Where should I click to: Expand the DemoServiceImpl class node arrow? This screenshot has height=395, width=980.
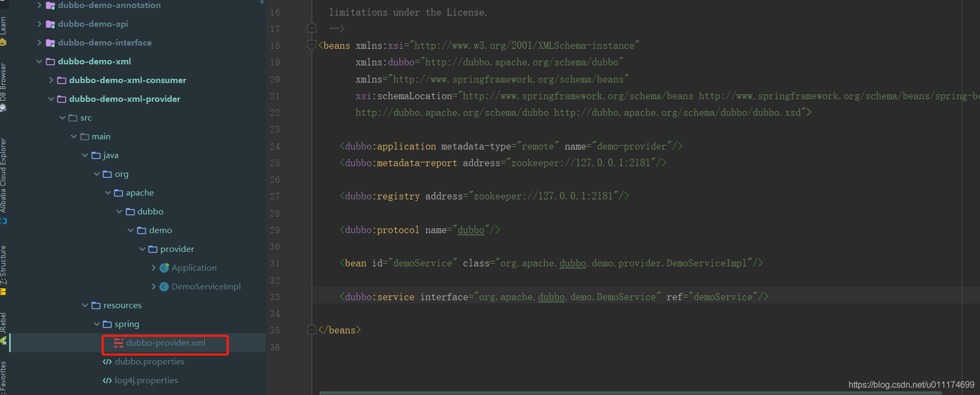pos(153,287)
